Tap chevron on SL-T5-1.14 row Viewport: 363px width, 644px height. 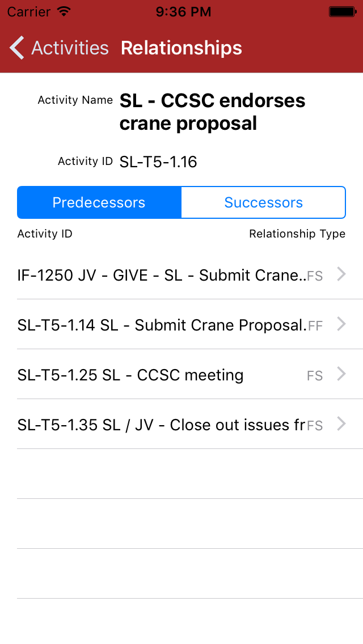coord(341,324)
